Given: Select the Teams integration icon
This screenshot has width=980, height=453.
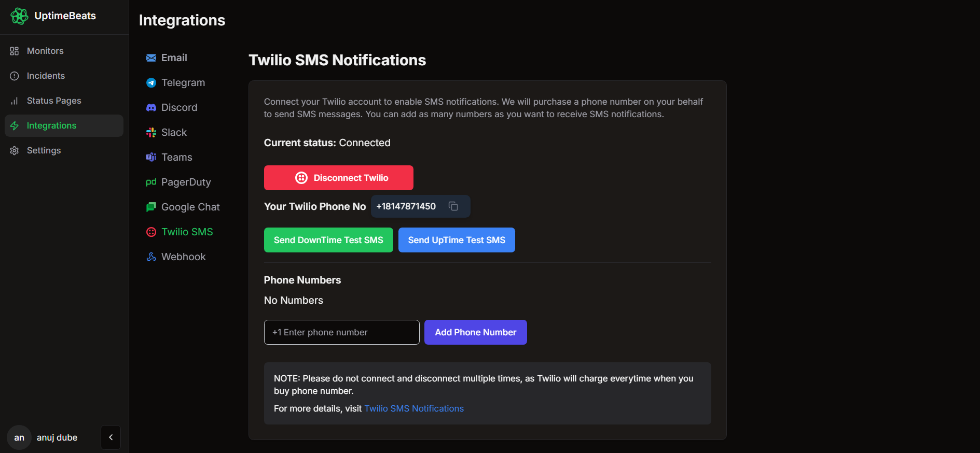Looking at the screenshot, I should click(150, 157).
